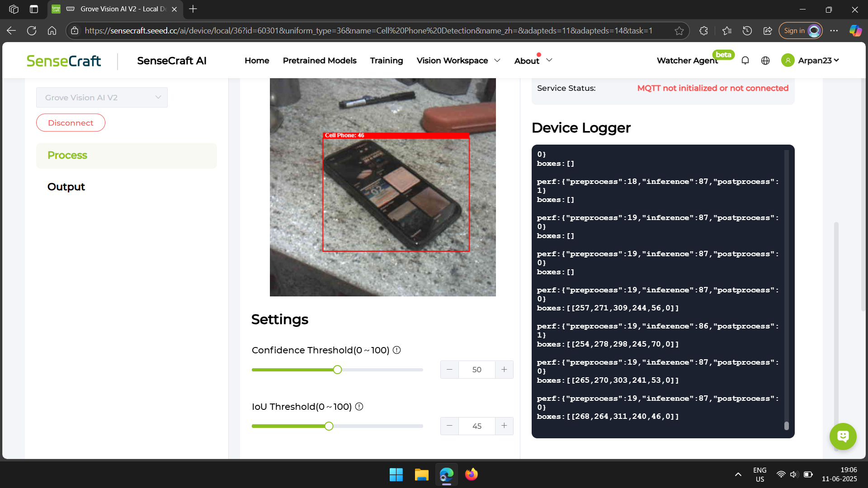Go to browser home icon

click(x=52, y=31)
